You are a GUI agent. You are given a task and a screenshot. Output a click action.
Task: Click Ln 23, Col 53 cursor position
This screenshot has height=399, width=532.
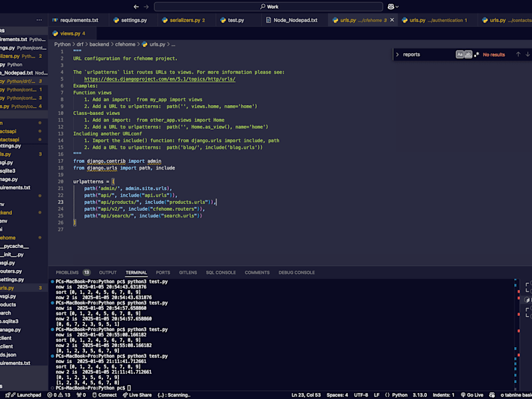(x=306, y=395)
